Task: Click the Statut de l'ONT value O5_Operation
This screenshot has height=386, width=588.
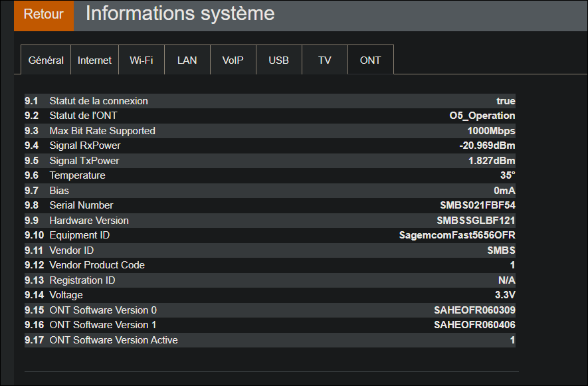Action: click(x=483, y=116)
